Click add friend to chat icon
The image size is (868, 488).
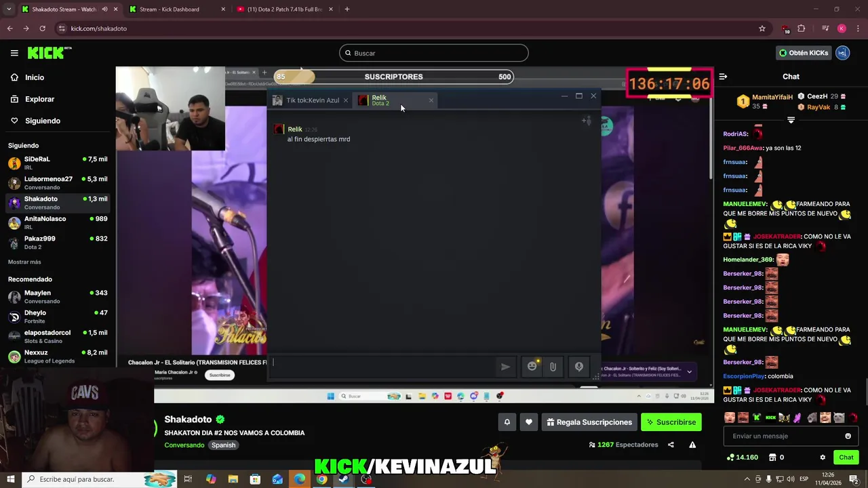point(587,121)
